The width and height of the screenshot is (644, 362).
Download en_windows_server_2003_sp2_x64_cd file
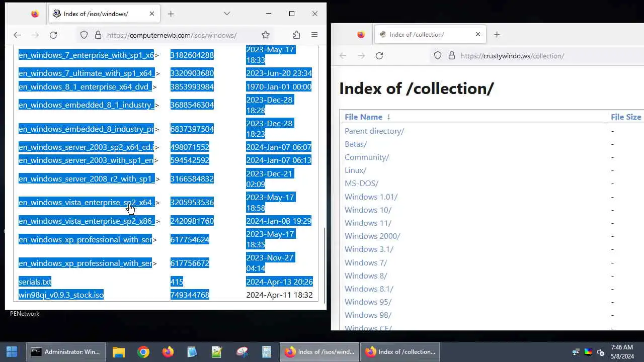pos(87,147)
